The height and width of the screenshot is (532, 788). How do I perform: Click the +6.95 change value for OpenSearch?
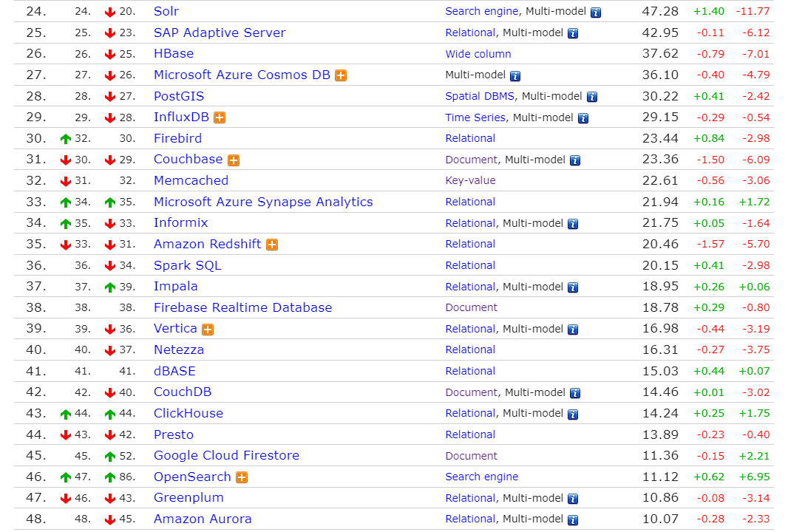pyautogui.click(x=754, y=477)
